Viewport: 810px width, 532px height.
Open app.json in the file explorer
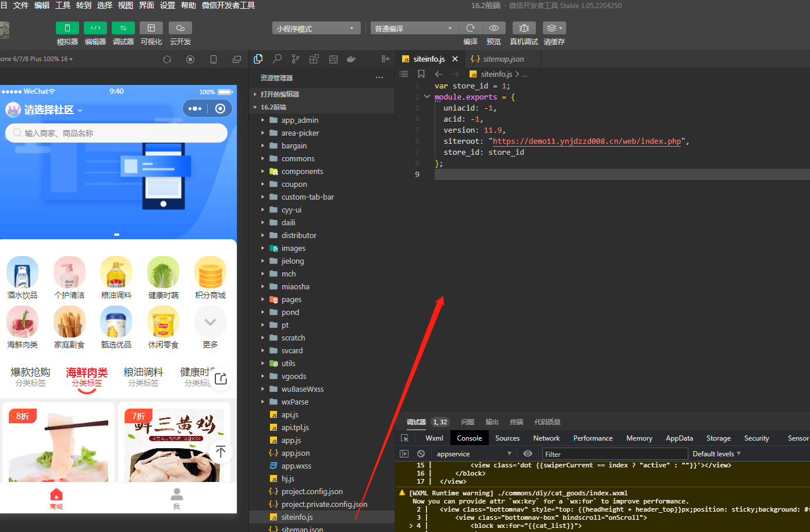[x=296, y=453]
